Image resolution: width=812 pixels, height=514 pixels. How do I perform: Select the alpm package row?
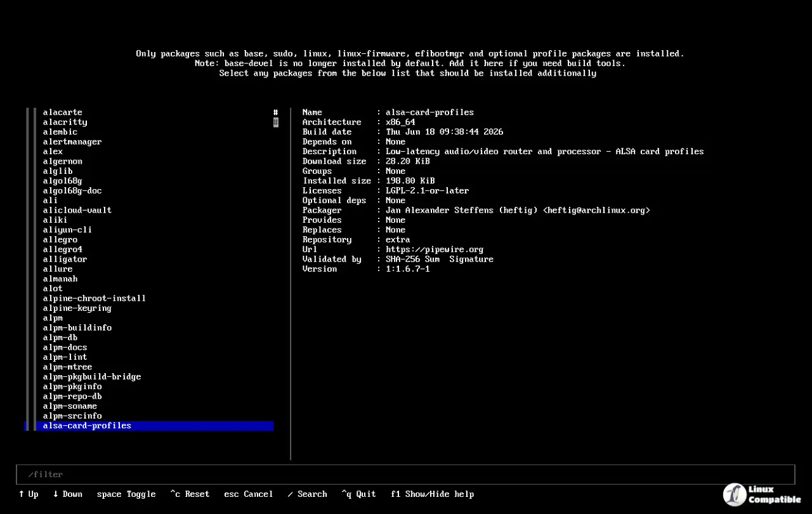tap(53, 318)
